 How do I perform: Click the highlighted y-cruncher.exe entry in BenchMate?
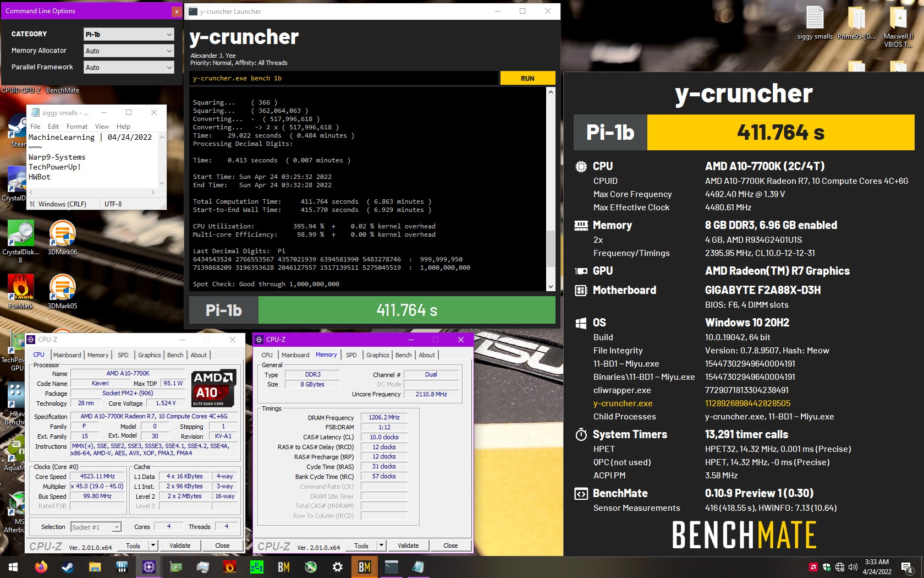click(x=623, y=403)
